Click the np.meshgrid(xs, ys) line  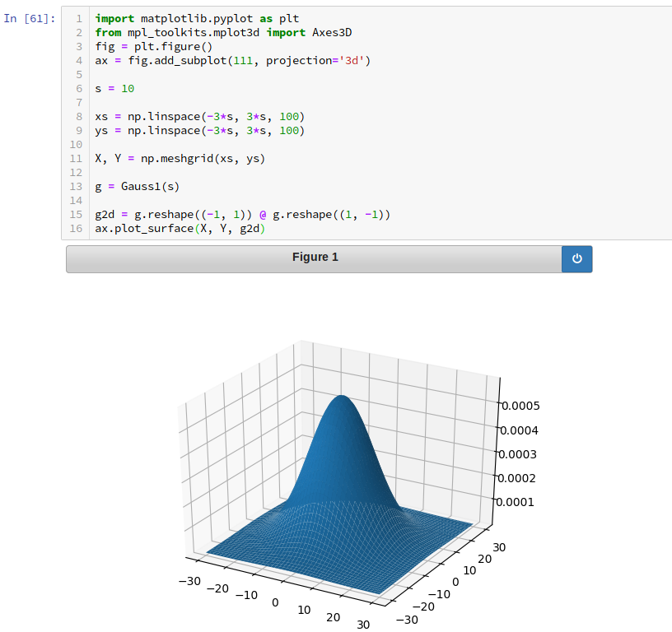pos(180,158)
